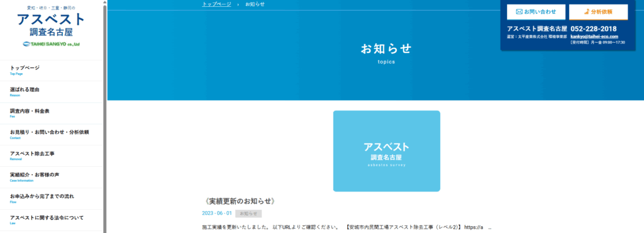Select アスベスト除去工事 in sidebar
Image resolution: width=644 pixels, height=233 pixels.
[52, 156]
